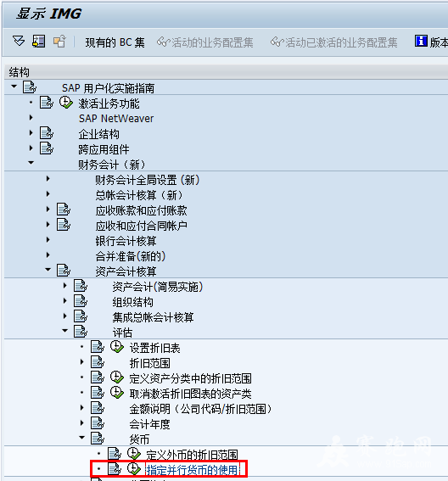Click the execute icon for 指定并行货币的使用
Screen dimensions: 448x481
click(134, 469)
